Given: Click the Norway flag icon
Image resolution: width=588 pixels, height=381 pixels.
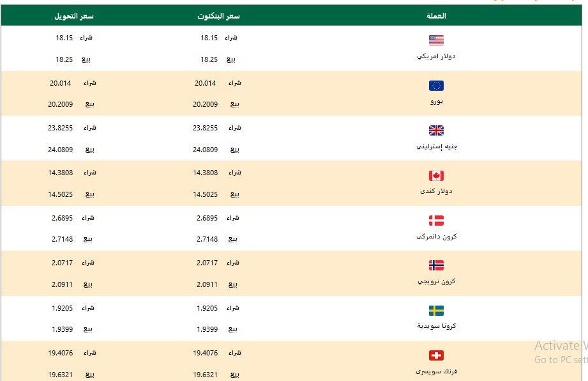Looking at the screenshot, I should [436, 265].
